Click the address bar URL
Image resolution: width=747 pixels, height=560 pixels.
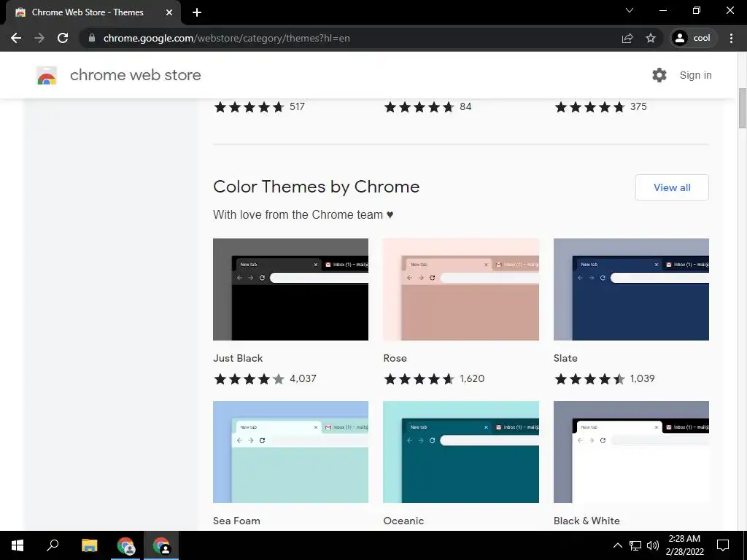[226, 38]
